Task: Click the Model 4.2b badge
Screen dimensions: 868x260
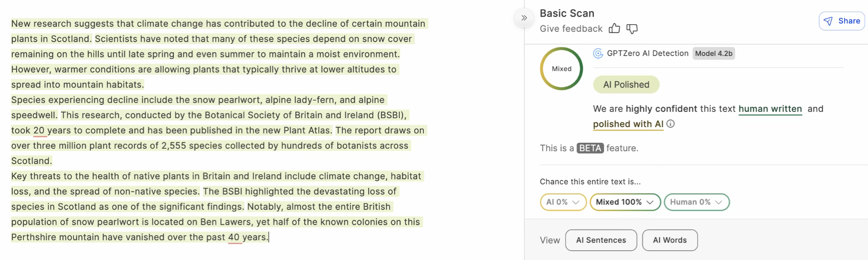Action: [x=714, y=54]
